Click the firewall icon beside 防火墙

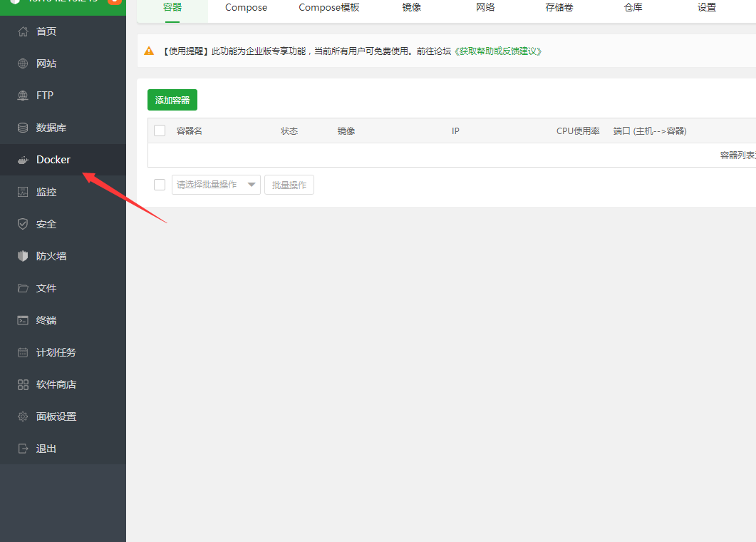tap(23, 256)
